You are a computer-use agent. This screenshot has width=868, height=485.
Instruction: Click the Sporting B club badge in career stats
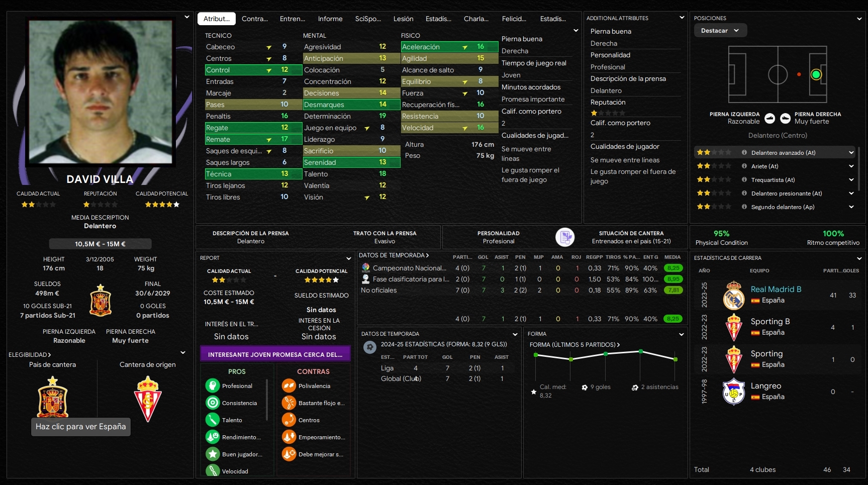point(734,327)
